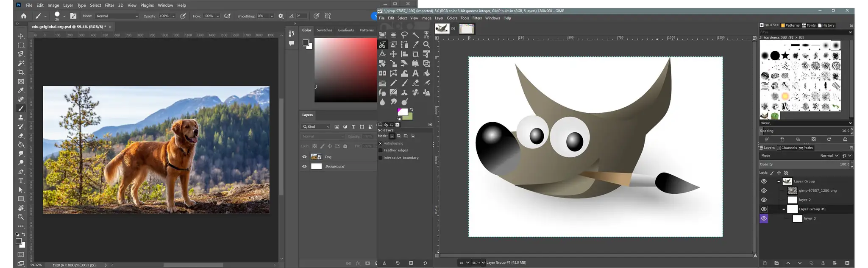Hide the Dog layer in Photoshop

pyautogui.click(x=304, y=157)
